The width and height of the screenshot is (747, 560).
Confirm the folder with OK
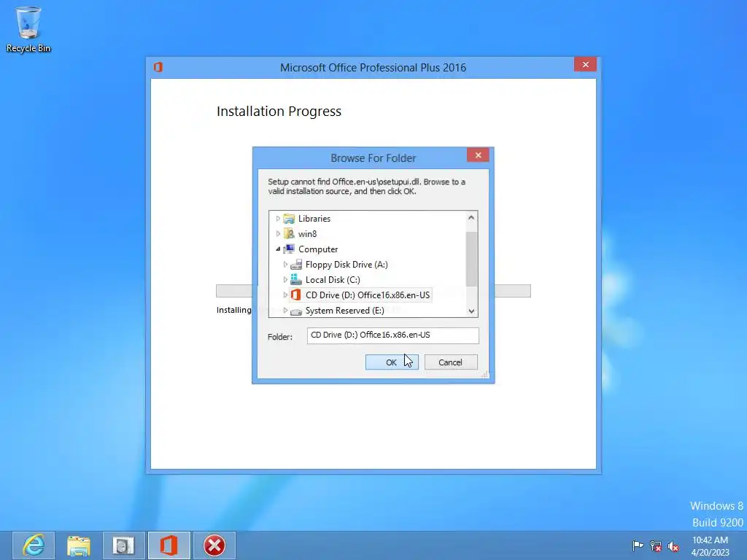(392, 362)
